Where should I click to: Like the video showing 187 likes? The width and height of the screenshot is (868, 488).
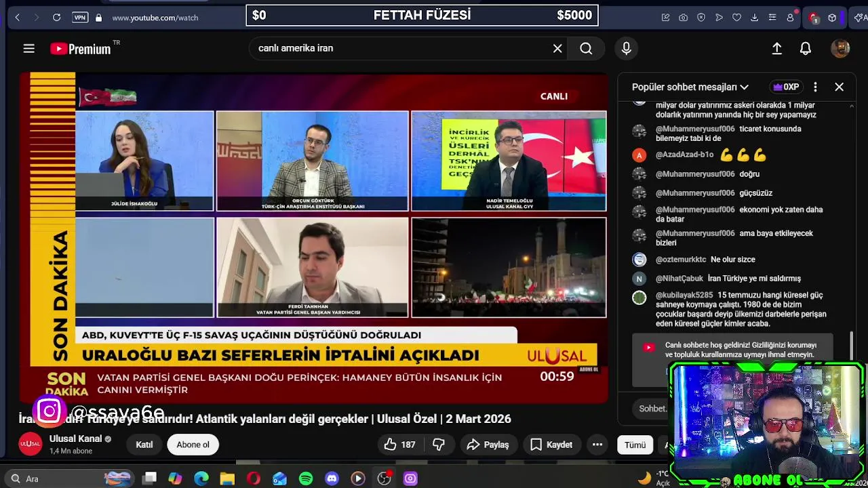pos(400,445)
